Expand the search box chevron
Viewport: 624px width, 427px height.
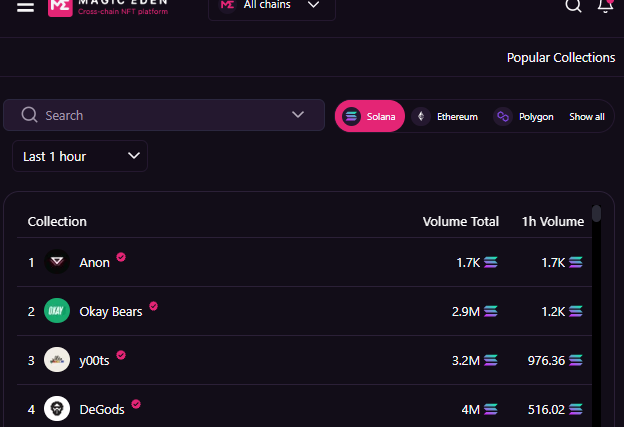[x=298, y=115]
